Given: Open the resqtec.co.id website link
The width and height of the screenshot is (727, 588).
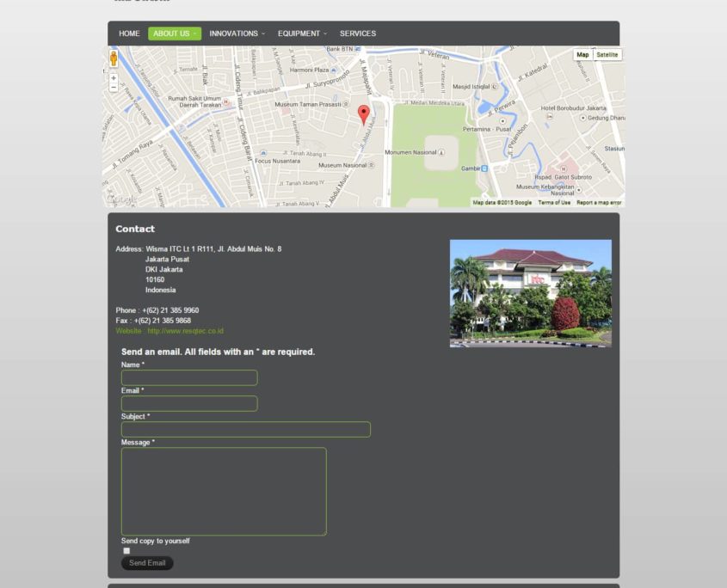Looking at the screenshot, I should 185,331.
